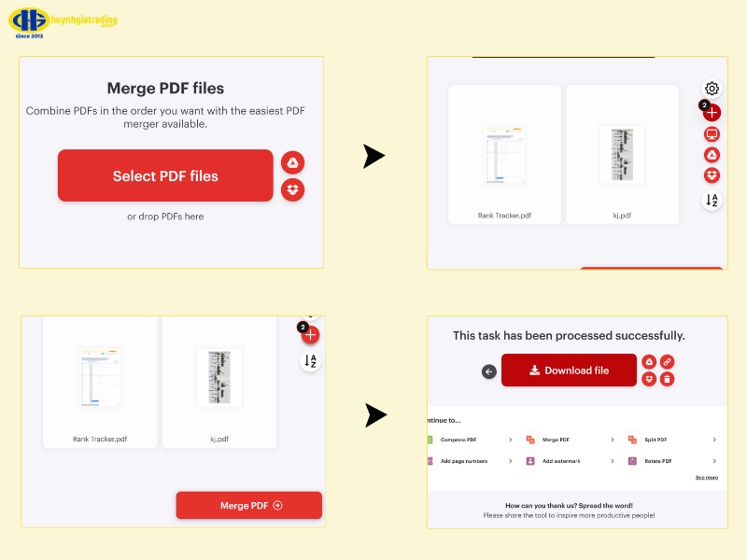Copy shareable link with the link icon
Screen dimensions: 747x560
coord(667,362)
